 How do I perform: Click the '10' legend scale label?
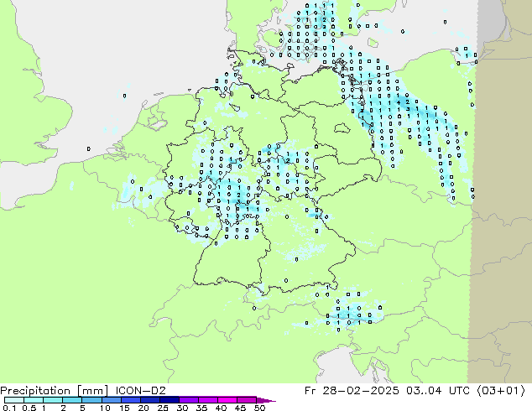(x=105, y=408)
